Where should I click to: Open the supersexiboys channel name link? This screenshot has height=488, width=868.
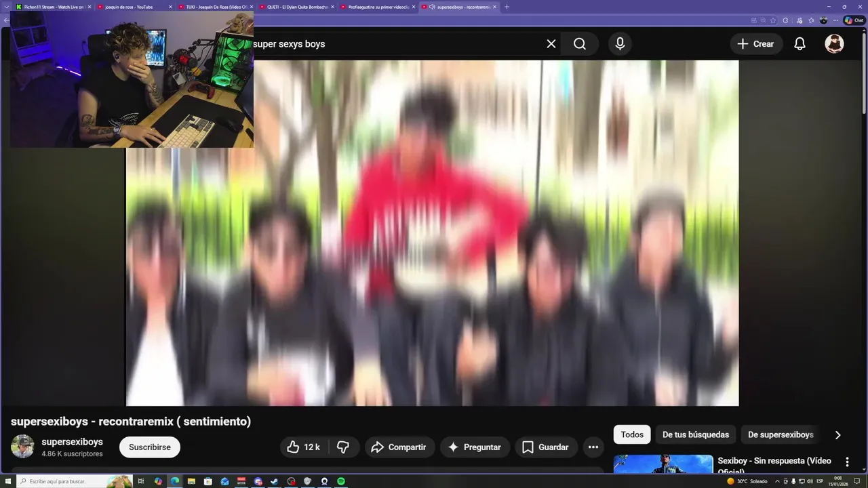(72, 442)
